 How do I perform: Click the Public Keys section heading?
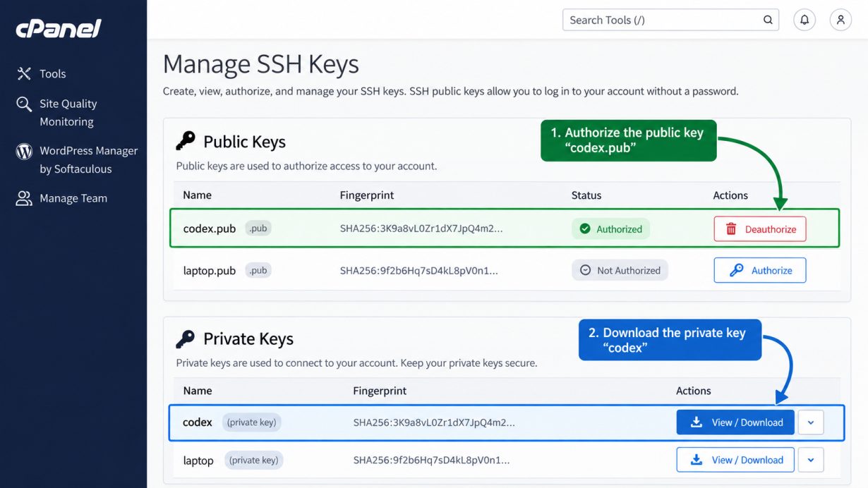244,142
